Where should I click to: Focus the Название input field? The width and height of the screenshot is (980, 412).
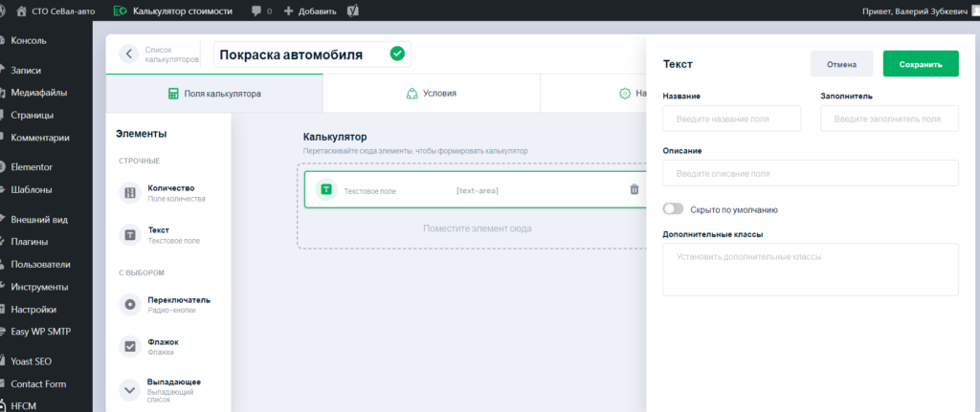(x=732, y=119)
